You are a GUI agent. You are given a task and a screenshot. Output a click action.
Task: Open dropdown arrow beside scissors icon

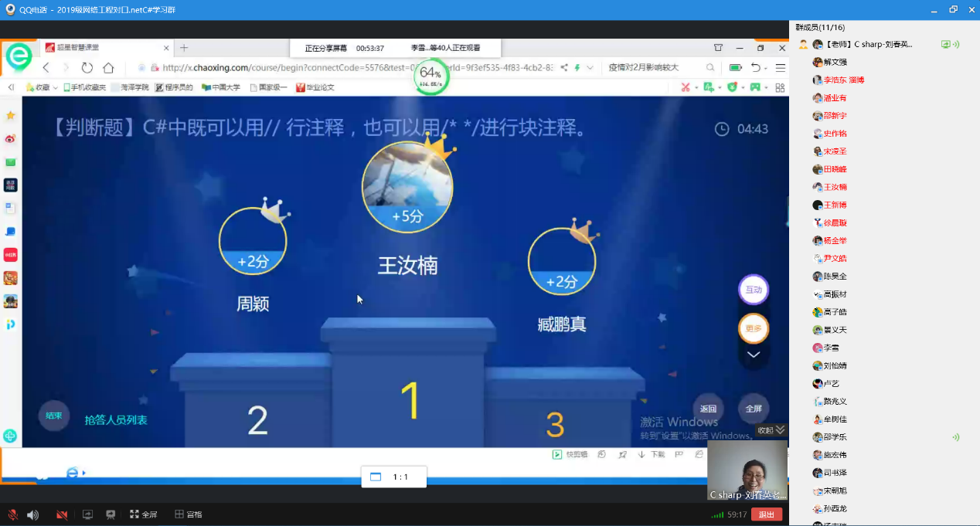[696, 88]
